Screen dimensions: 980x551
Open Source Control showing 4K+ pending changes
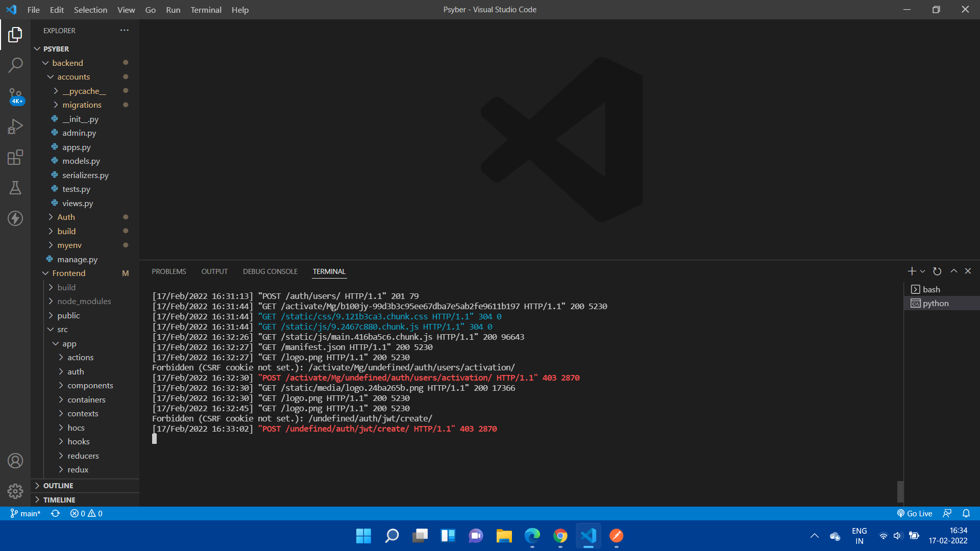pos(15,96)
